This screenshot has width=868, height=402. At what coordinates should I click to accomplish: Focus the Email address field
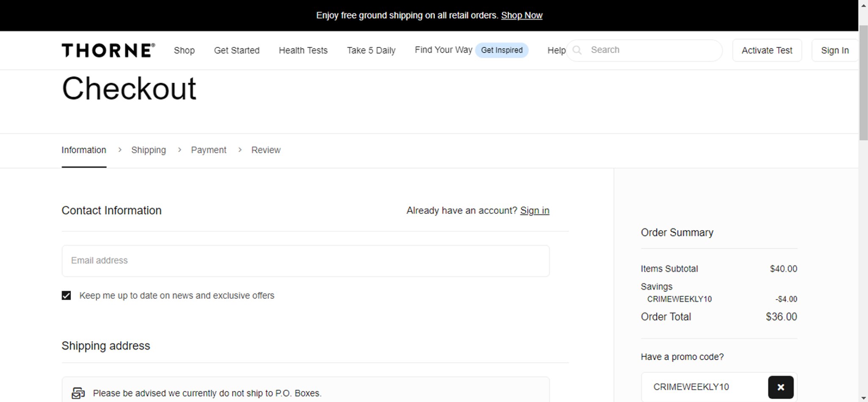pos(306,261)
